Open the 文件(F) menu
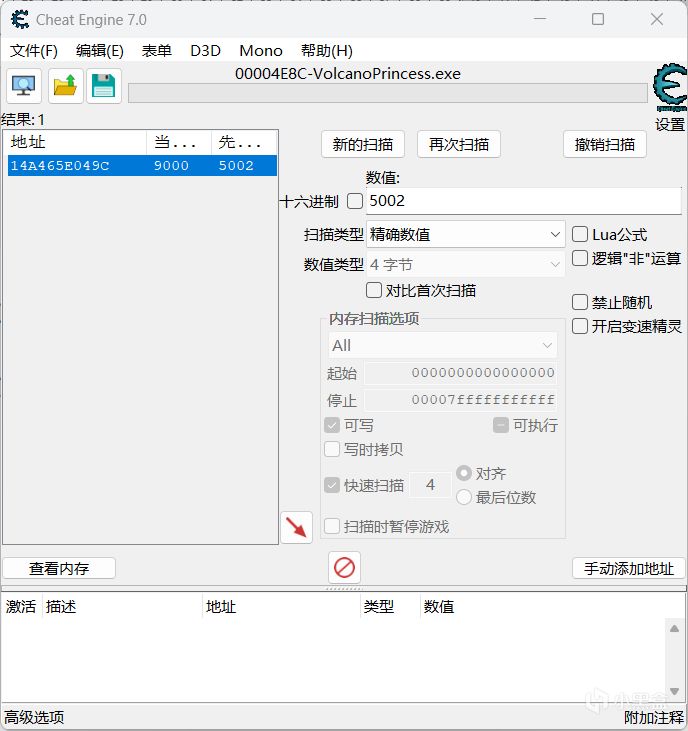 pyautogui.click(x=34, y=50)
